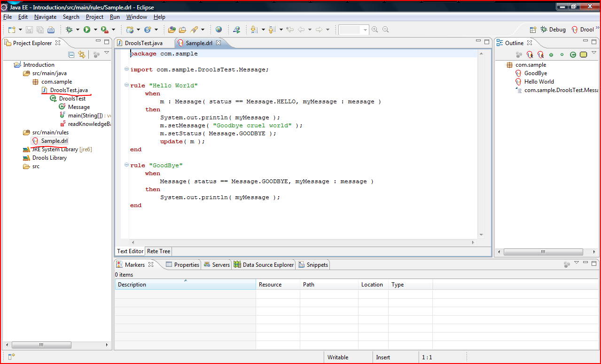Viewport: 601px width, 364px height.
Task: Switch to the DroolsTest.java editor tab
Action: pos(143,43)
